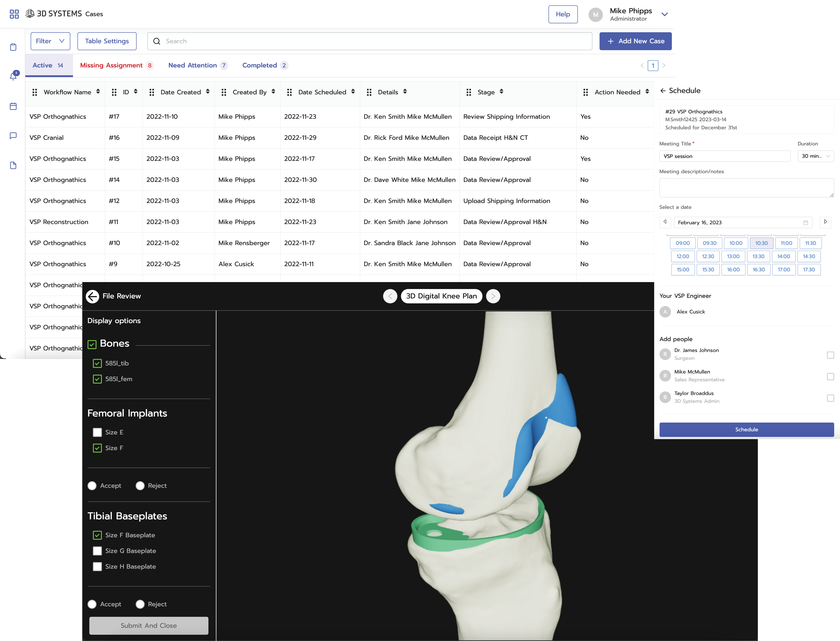This screenshot has width=840, height=641.
Task: Click the Search field
Action: pos(369,41)
